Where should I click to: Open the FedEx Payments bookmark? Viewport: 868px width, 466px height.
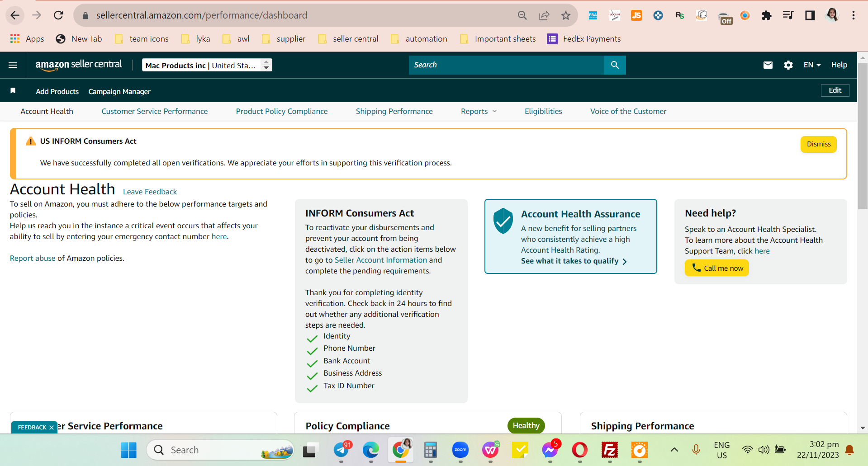click(x=583, y=39)
